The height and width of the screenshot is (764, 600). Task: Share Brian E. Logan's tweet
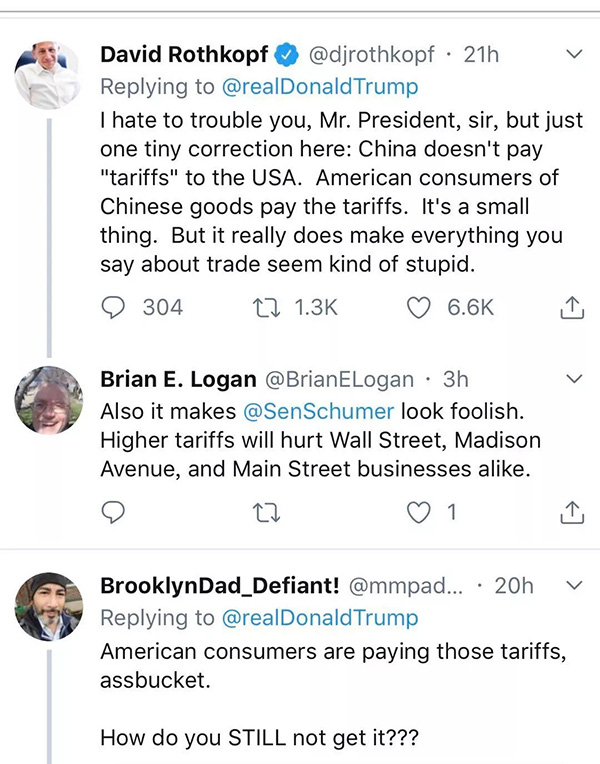tap(570, 513)
